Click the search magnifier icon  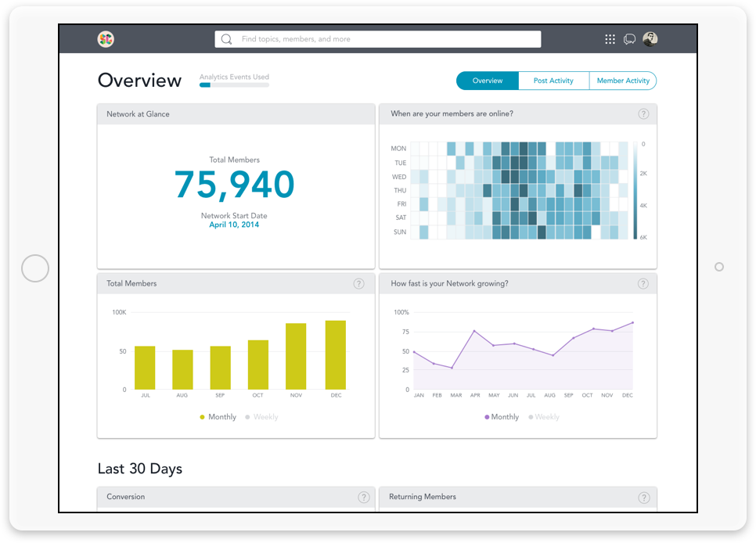[227, 39]
